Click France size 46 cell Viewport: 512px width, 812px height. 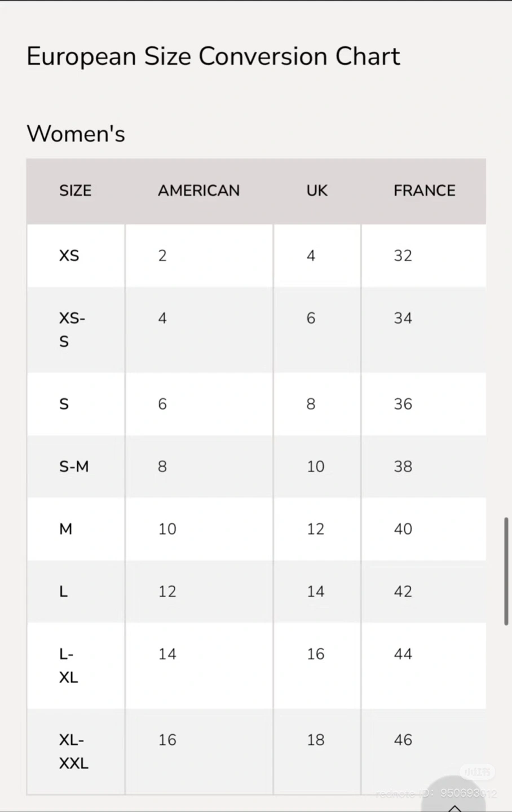(403, 740)
